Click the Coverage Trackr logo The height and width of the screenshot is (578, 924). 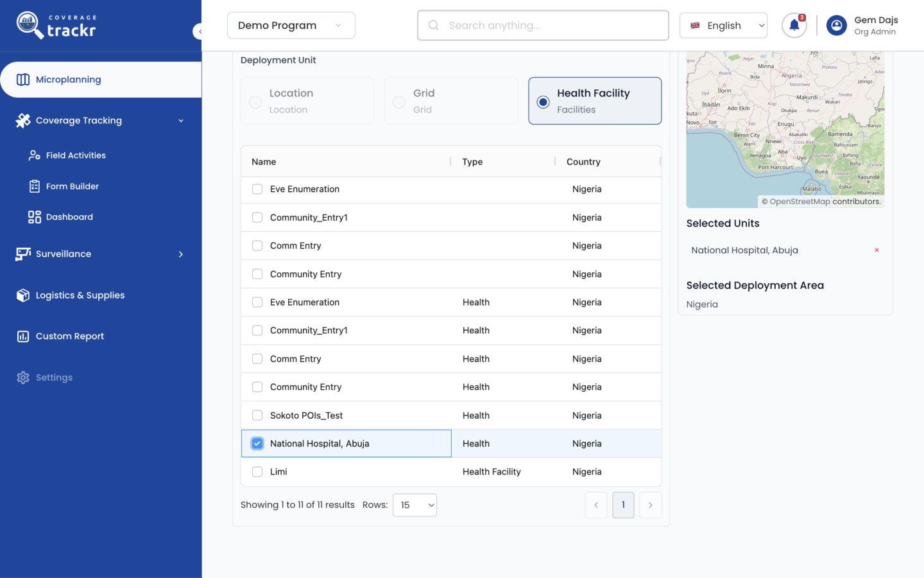click(x=56, y=25)
